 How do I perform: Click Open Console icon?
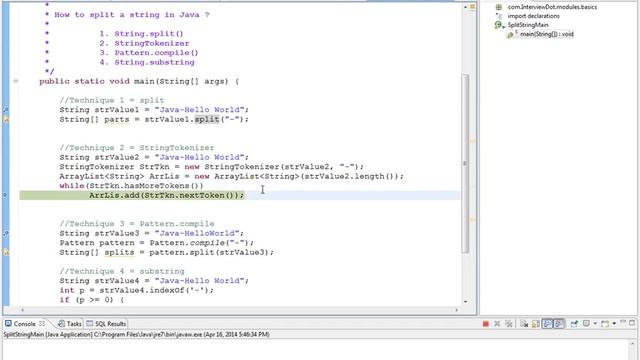tap(605, 324)
